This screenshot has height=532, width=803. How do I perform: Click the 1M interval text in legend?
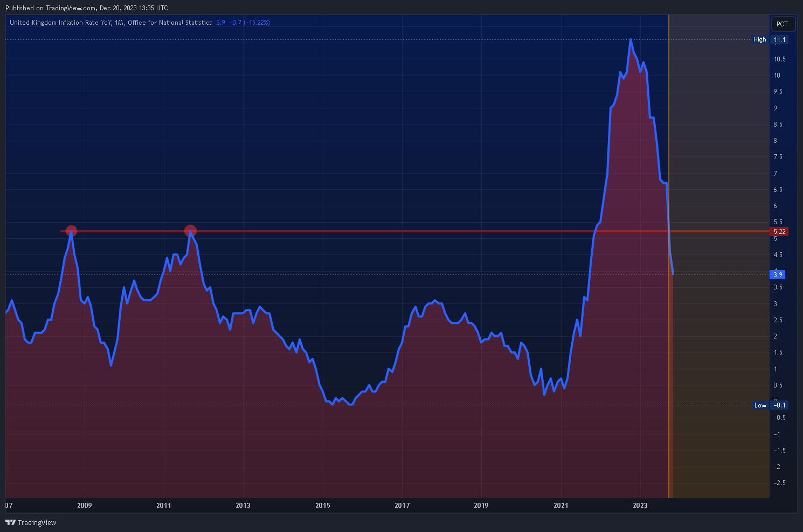[119, 23]
